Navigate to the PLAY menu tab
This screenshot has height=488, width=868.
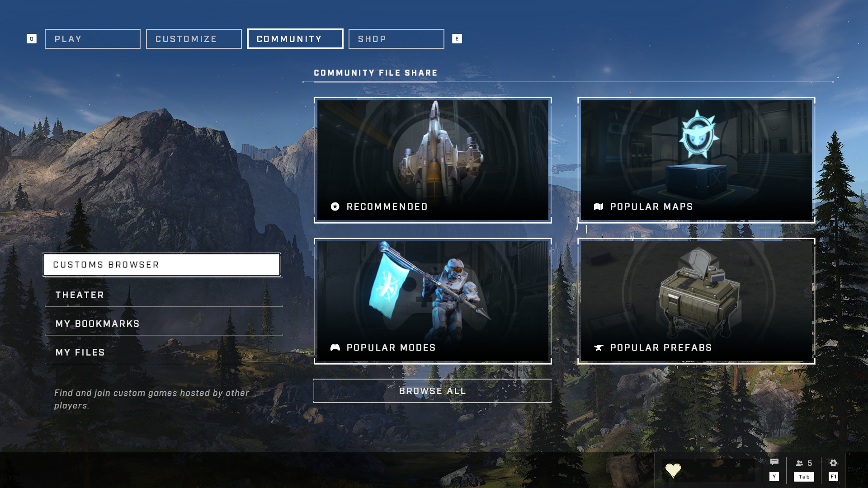pos(92,38)
